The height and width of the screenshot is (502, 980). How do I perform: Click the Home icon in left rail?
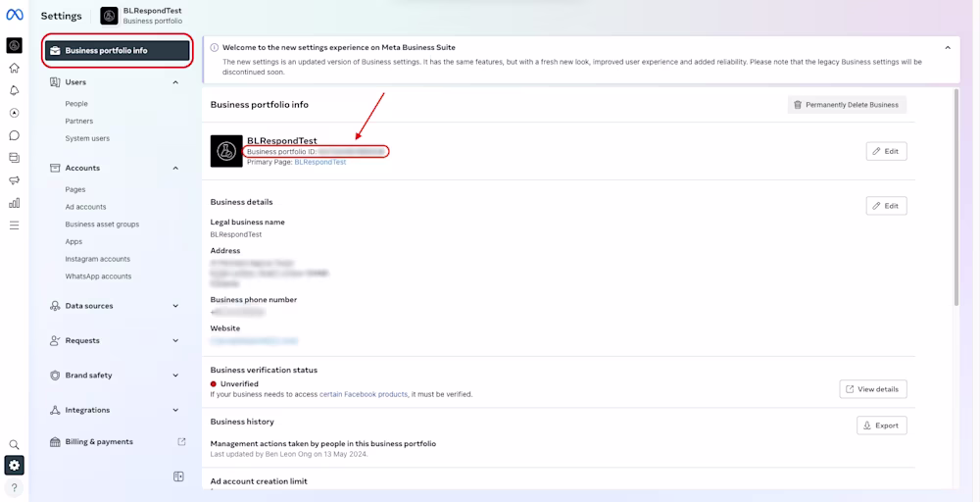point(14,68)
